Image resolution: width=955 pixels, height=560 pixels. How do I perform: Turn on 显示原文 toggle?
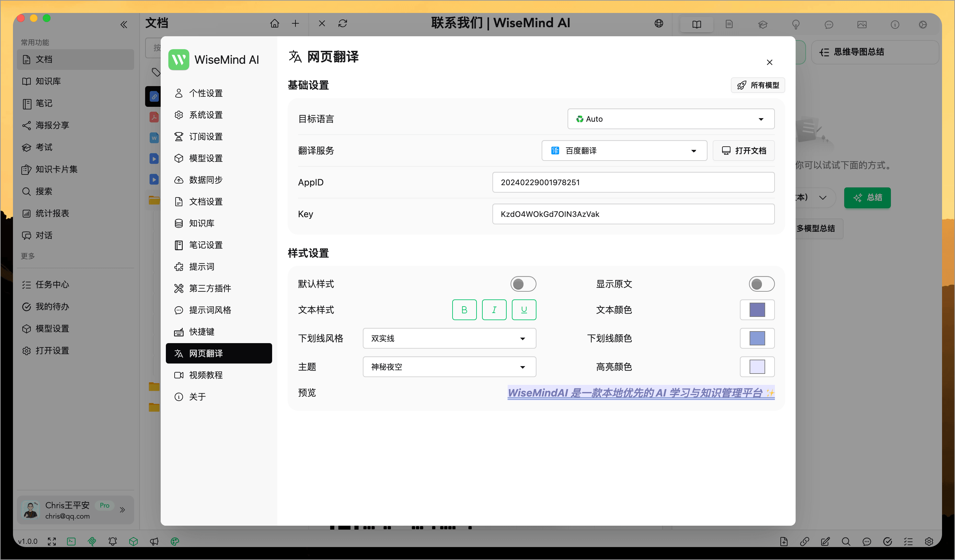pyautogui.click(x=762, y=284)
